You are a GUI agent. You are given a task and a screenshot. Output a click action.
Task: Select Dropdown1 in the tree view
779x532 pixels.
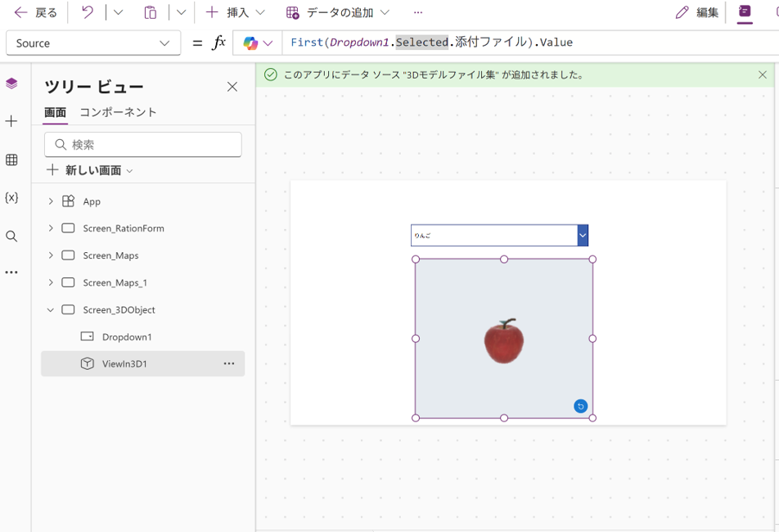127,337
